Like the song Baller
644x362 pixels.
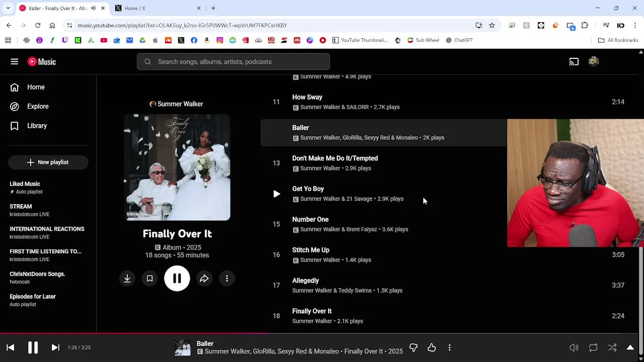pyautogui.click(x=432, y=347)
